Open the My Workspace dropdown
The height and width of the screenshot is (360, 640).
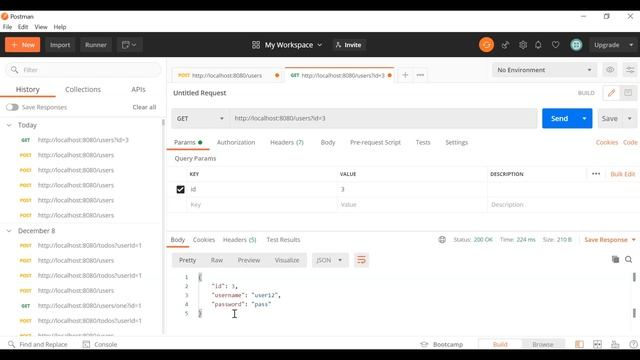coord(287,45)
